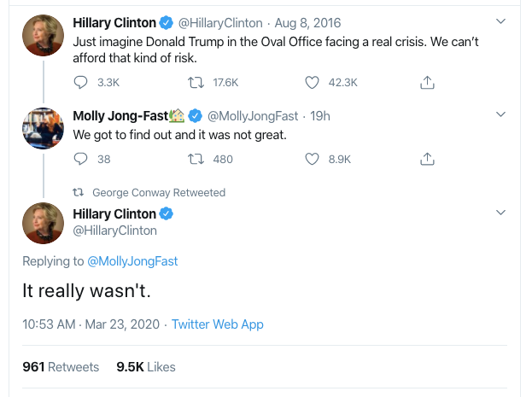
Task: View the 961 Retweets list
Action: pyautogui.click(x=61, y=367)
